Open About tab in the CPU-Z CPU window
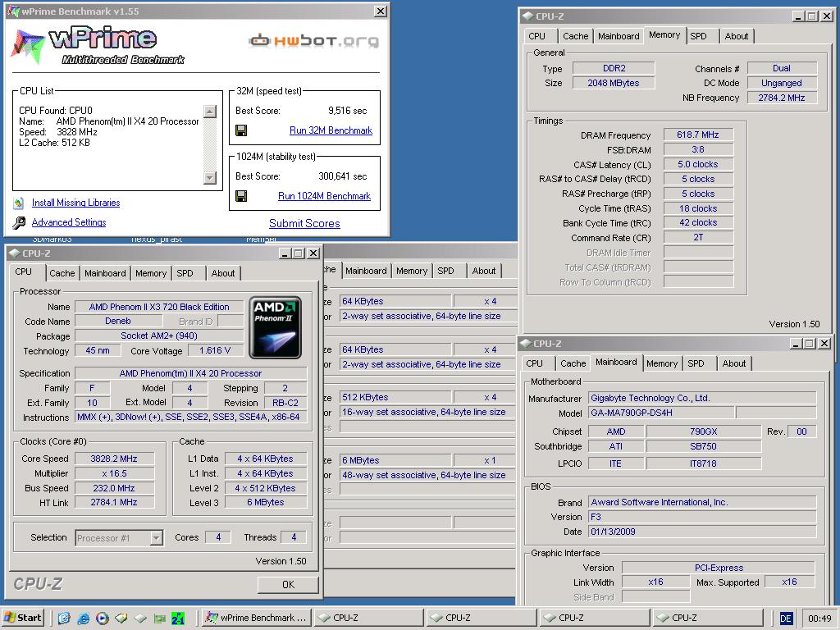 [x=223, y=273]
